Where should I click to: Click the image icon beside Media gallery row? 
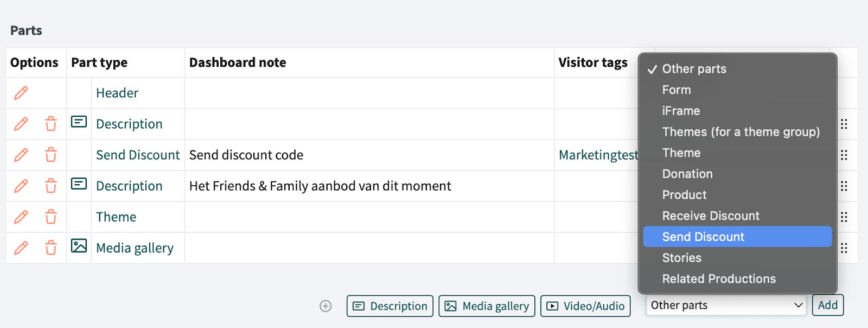[79, 246]
